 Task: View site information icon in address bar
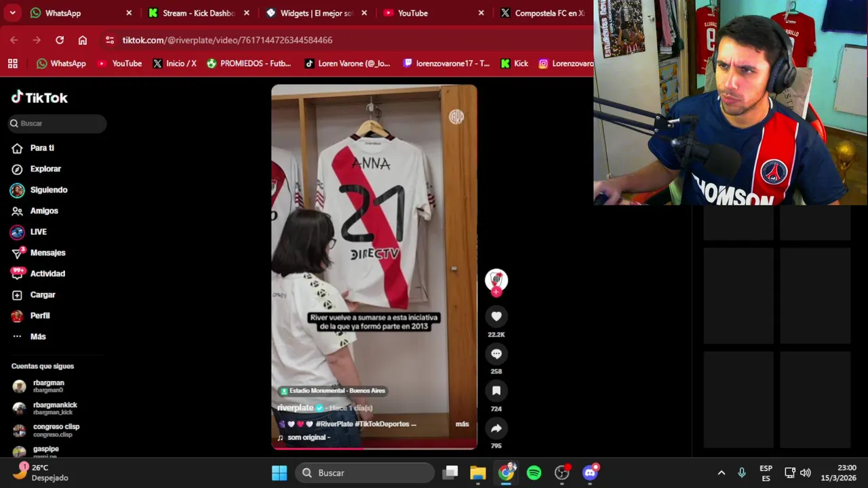110,40
